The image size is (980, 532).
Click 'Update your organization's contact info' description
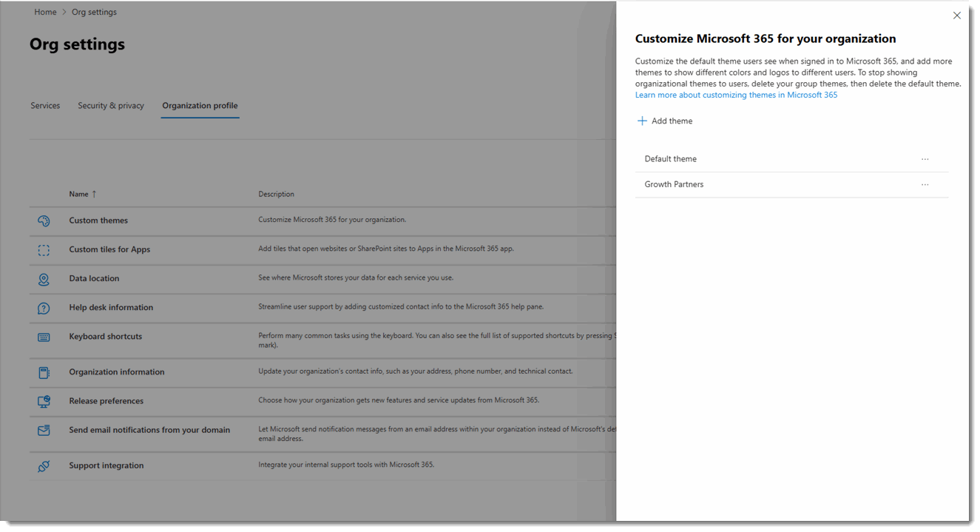tap(415, 371)
